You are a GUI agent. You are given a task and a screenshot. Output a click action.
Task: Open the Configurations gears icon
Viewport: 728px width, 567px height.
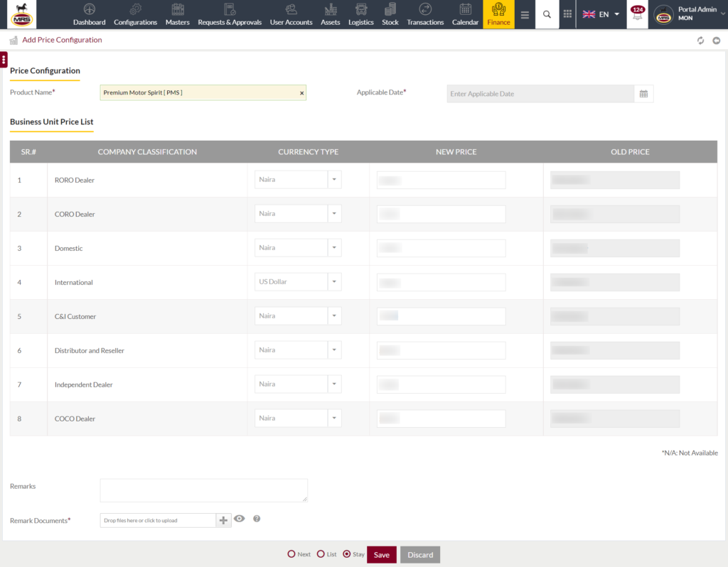pyautogui.click(x=135, y=9)
